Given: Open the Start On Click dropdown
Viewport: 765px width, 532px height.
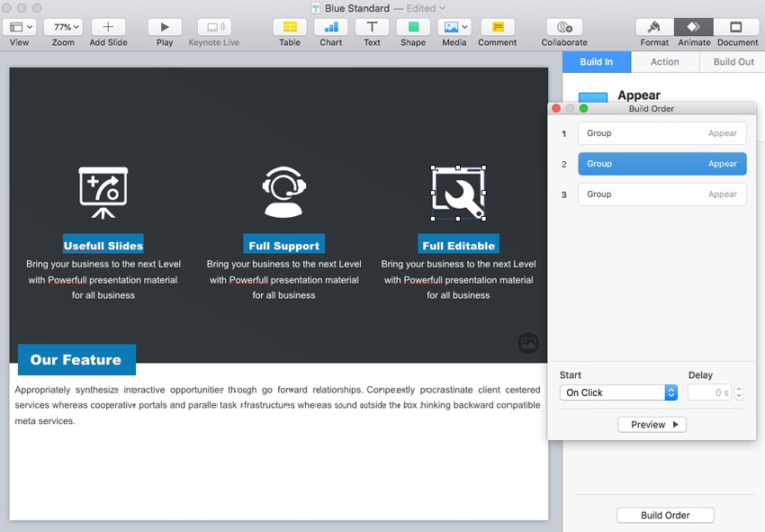Looking at the screenshot, I should point(618,392).
